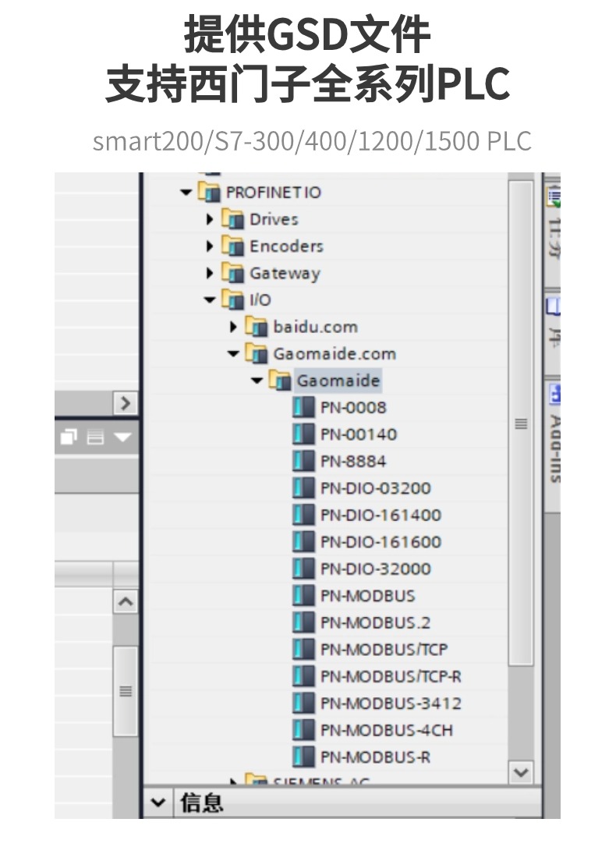Click the PN-00140 module icon
616x847 pixels.
303,434
